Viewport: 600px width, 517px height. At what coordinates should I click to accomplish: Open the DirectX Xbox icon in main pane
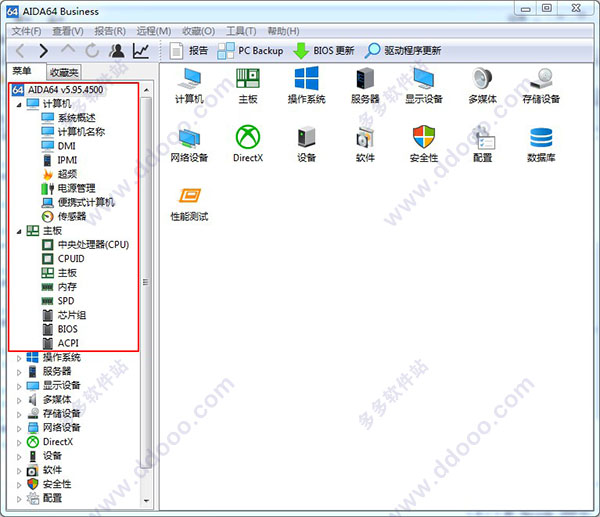point(248,144)
